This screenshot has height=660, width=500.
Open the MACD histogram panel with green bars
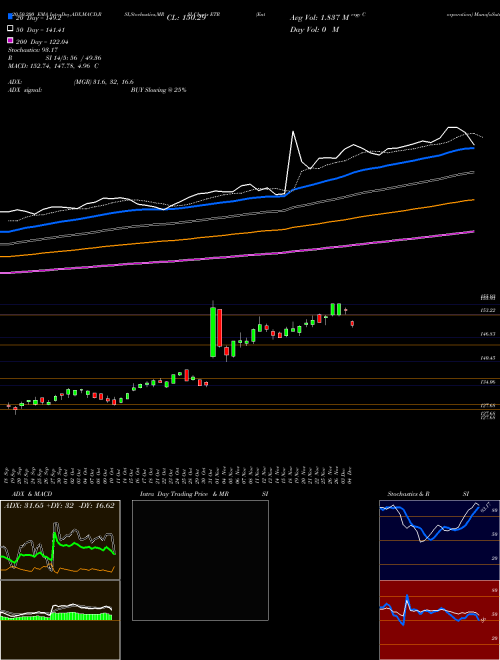(60, 620)
